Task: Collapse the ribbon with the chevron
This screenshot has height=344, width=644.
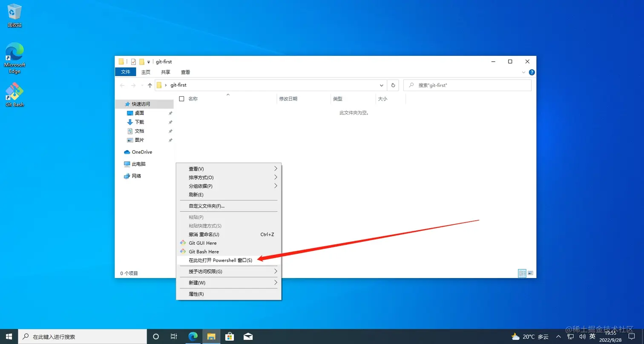Action: 524,72
